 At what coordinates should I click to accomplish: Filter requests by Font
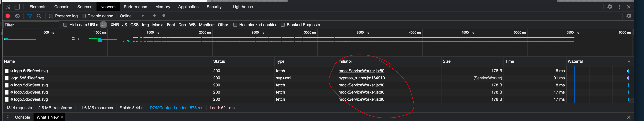point(171,25)
